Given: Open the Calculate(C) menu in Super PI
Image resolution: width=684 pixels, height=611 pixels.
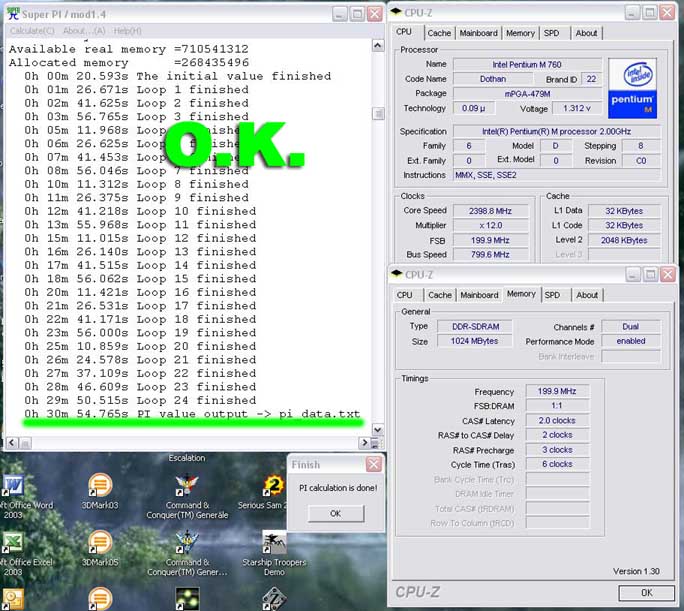Looking at the screenshot, I should point(32,31).
